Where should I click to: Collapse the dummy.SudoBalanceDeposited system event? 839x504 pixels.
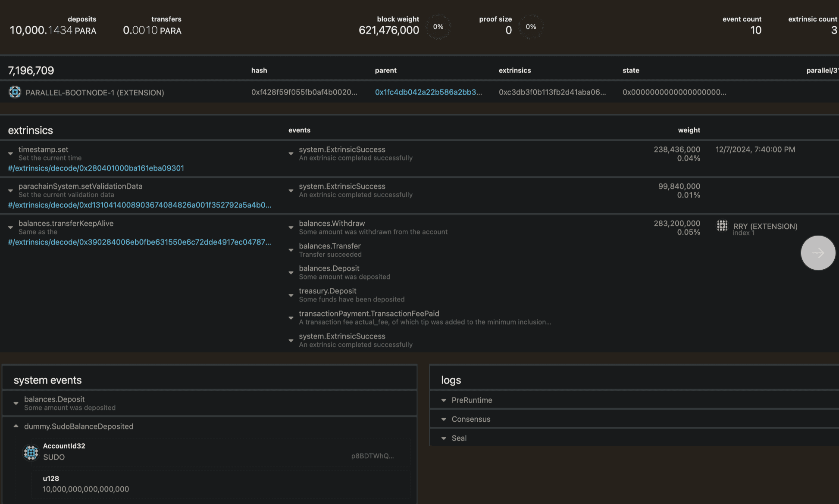16,426
